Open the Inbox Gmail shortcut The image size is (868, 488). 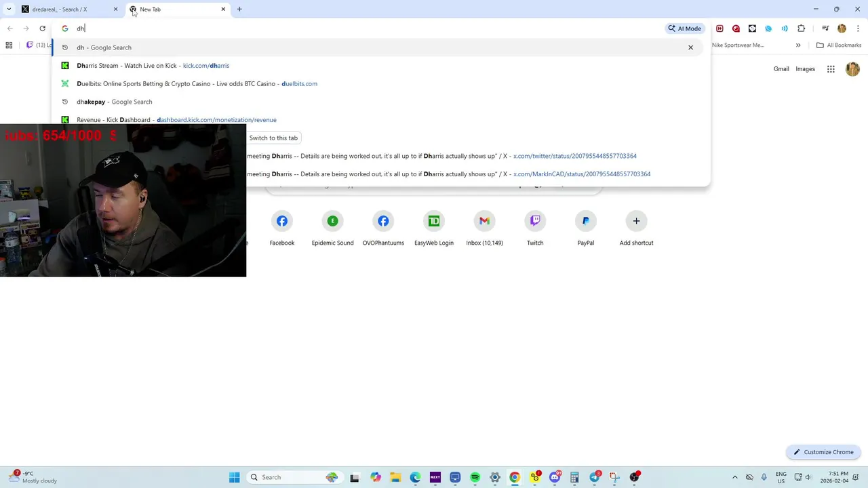(484, 229)
